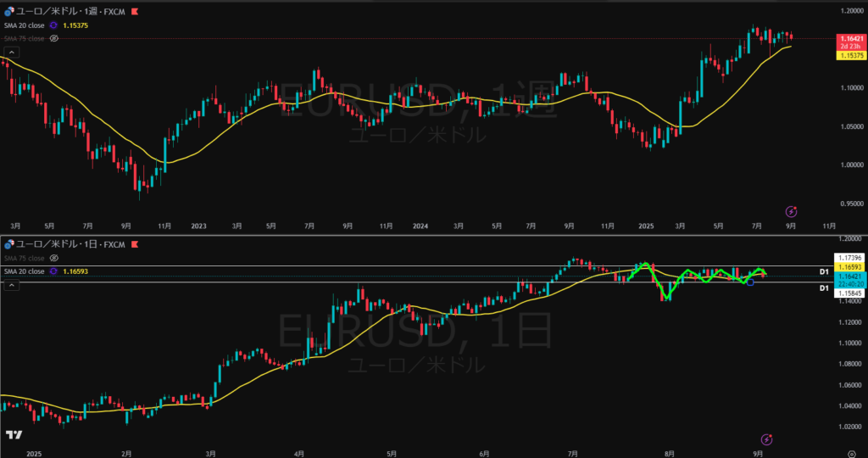This screenshot has height=458, width=868.
Task: Show hidden SMA 75 on daily chart
Action: pyautogui.click(x=54, y=258)
